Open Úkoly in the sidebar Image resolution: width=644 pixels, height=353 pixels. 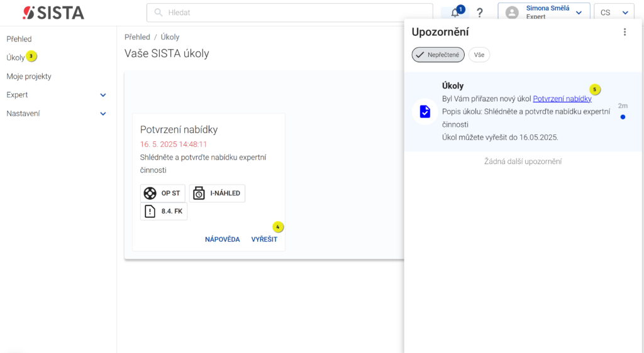click(16, 57)
